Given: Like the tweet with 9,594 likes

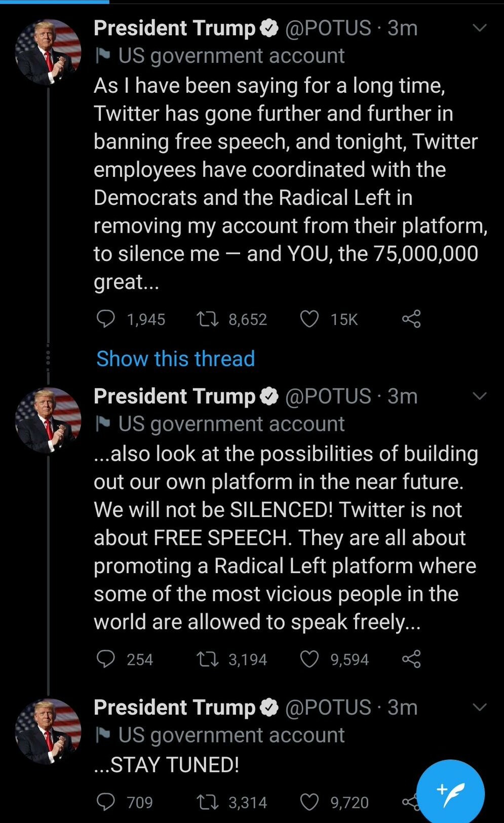Looking at the screenshot, I should tap(309, 659).
